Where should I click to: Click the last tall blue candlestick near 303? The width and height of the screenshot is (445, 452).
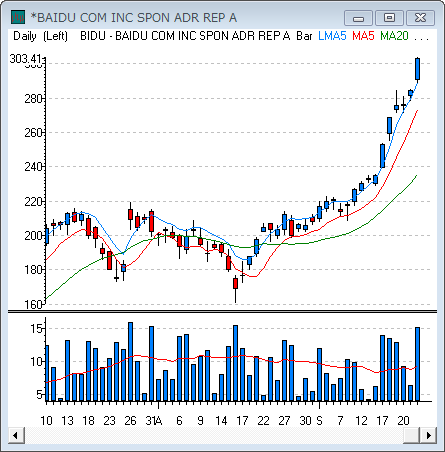click(x=417, y=69)
